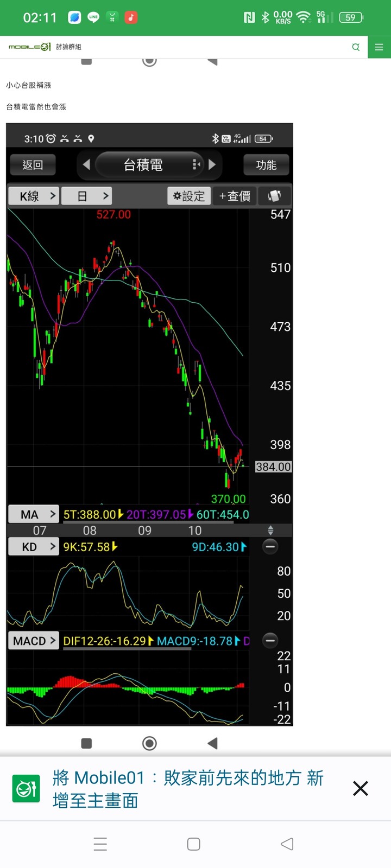This screenshot has width=391, height=868.
Task: Open 討論群組 link in header
Action: click(x=69, y=47)
